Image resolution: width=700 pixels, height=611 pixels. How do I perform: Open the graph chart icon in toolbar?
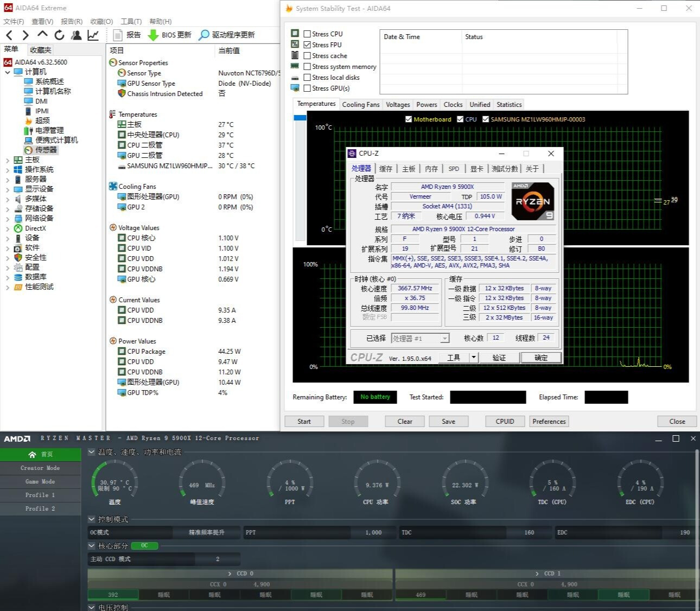coord(93,35)
